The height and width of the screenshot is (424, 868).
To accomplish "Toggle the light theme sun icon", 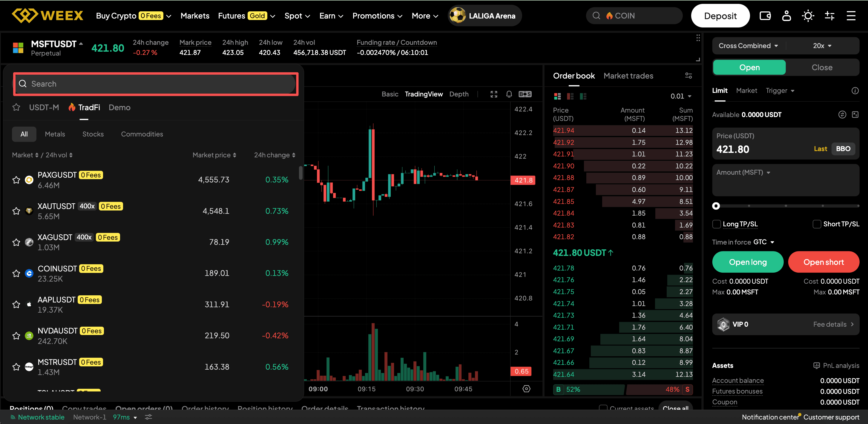I will tap(808, 16).
